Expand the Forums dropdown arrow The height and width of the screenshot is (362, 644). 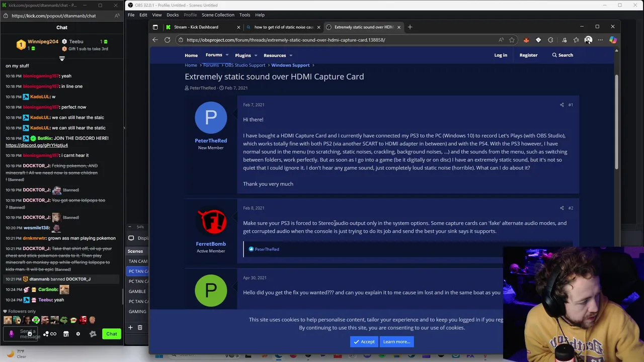(227, 55)
